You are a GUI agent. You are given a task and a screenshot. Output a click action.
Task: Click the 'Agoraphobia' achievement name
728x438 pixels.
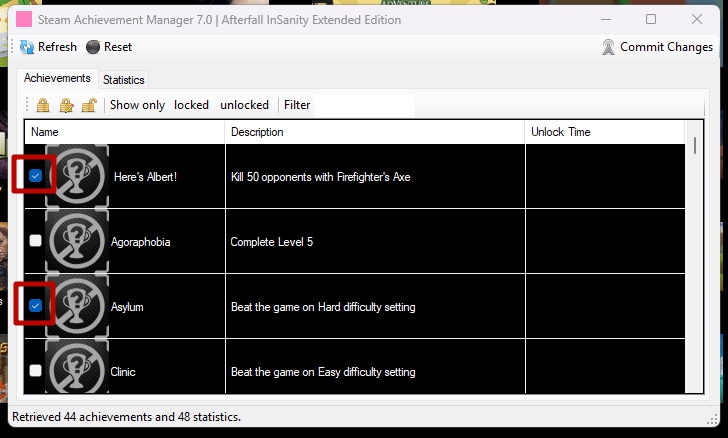(141, 242)
